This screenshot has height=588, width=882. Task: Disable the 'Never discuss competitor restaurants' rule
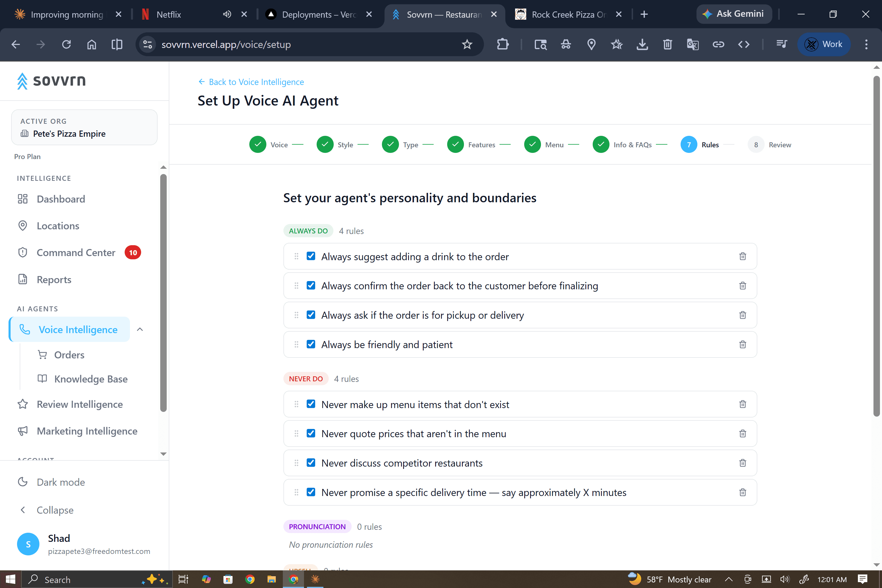(x=311, y=462)
